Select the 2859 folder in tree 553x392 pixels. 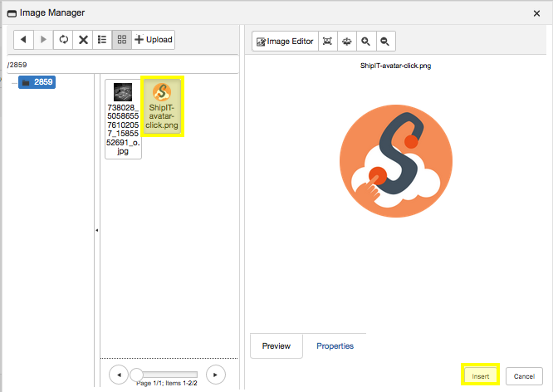click(37, 82)
